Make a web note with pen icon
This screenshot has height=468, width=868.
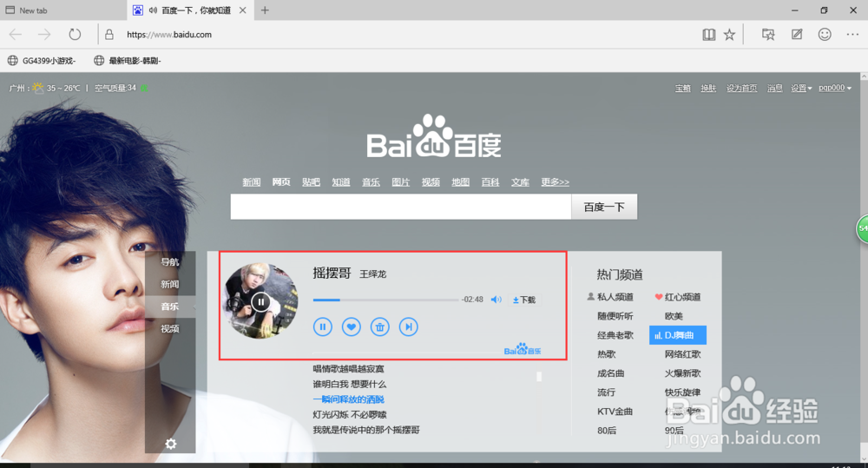(x=797, y=35)
